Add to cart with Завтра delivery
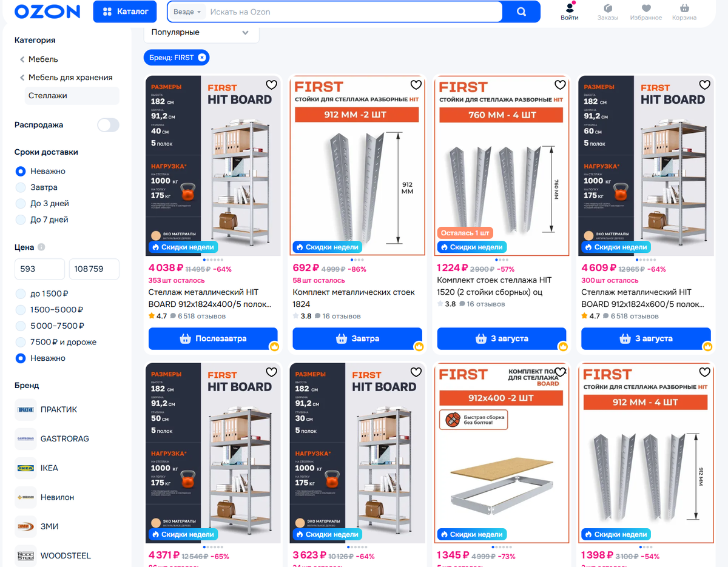The image size is (728, 567). pos(357,338)
